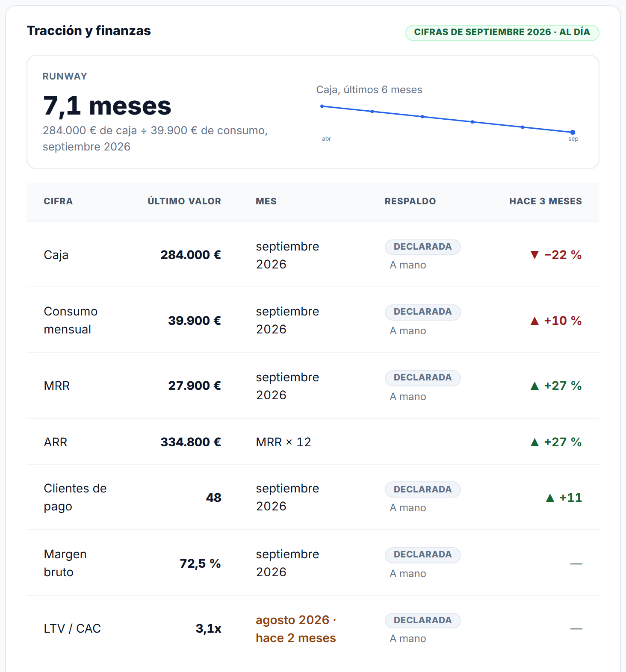
Task: Click the "334.800 €" ARR value
Action: point(191,442)
